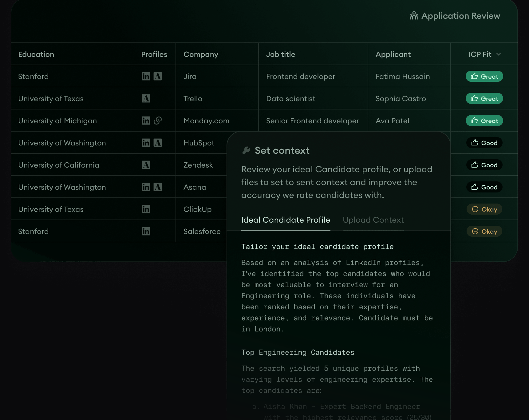Open LinkedIn profile in Asana row

point(146,187)
